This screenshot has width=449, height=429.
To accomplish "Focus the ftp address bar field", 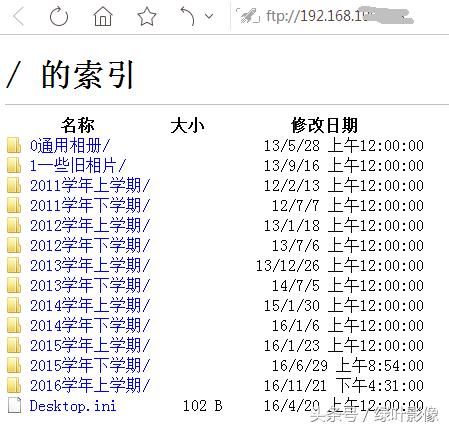I will point(340,16).
